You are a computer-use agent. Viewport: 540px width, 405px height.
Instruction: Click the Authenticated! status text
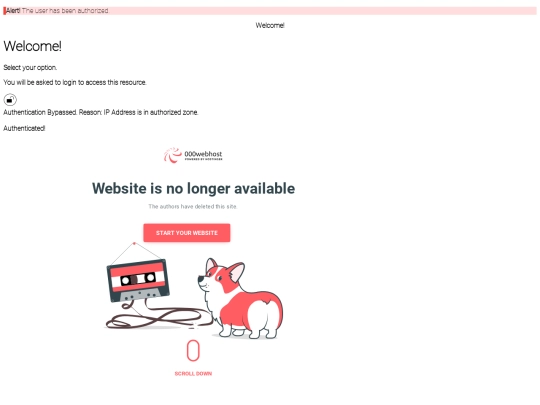pyautogui.click(x=24, y=128)
